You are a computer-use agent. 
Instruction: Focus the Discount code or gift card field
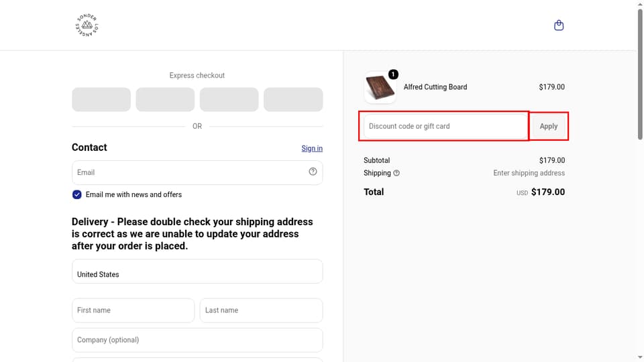click(445, 126)
